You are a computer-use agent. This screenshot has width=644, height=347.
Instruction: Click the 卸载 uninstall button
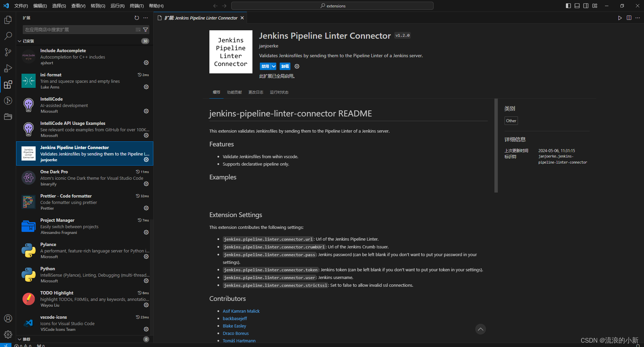(x=285, y=66)
